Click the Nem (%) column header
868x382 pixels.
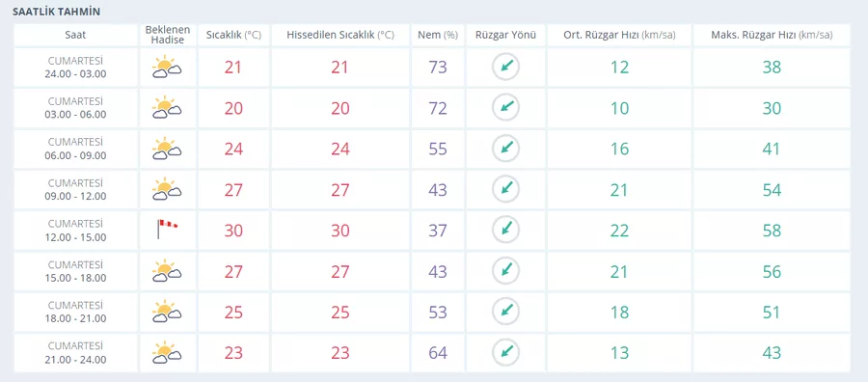(437, 35)
